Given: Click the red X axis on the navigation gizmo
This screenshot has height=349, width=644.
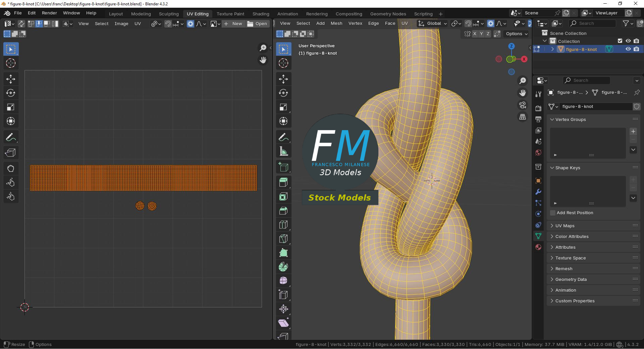Looking at the screenshot, I should [524, 59].
